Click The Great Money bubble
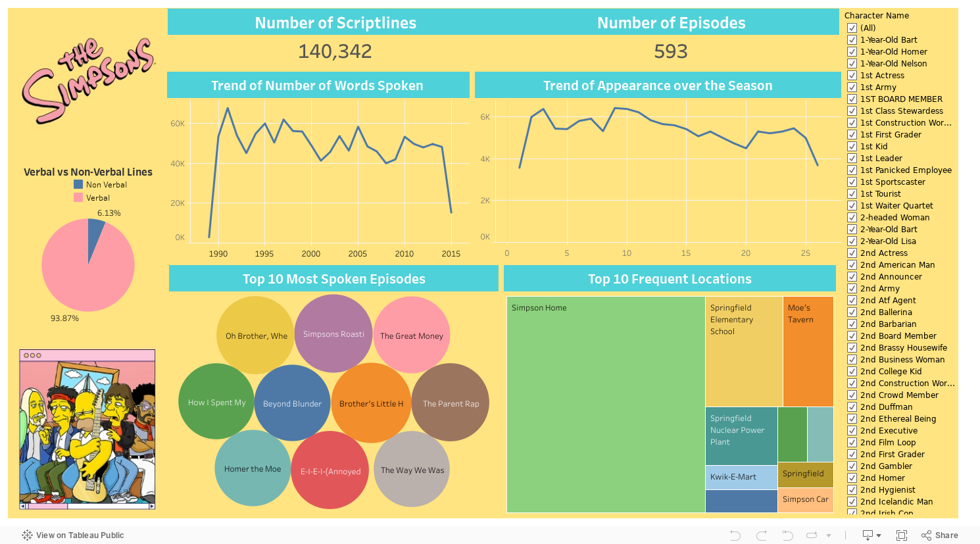The height and width of the screenshot is (544, 980). (412, 335)
